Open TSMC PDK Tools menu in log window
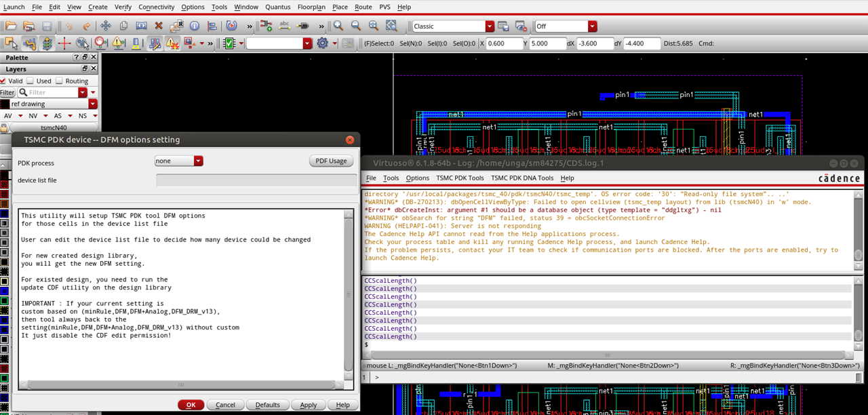Viewport: 868px width, 415px height. click(x=460, y=178)
